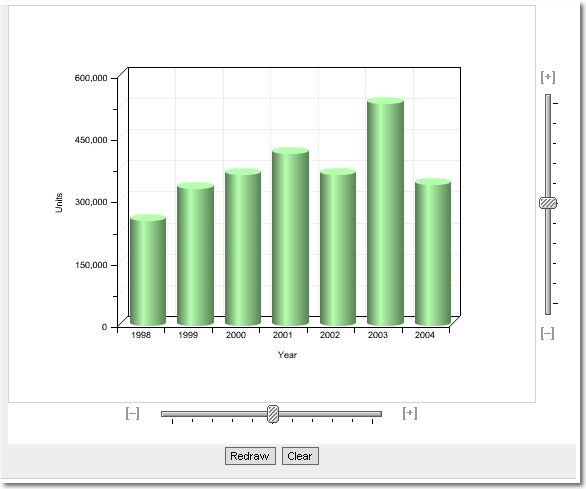Image resolution: width=586 pixels, height=489 pixels.
Task: Click the Redraw button
Action: pos(250,456)
